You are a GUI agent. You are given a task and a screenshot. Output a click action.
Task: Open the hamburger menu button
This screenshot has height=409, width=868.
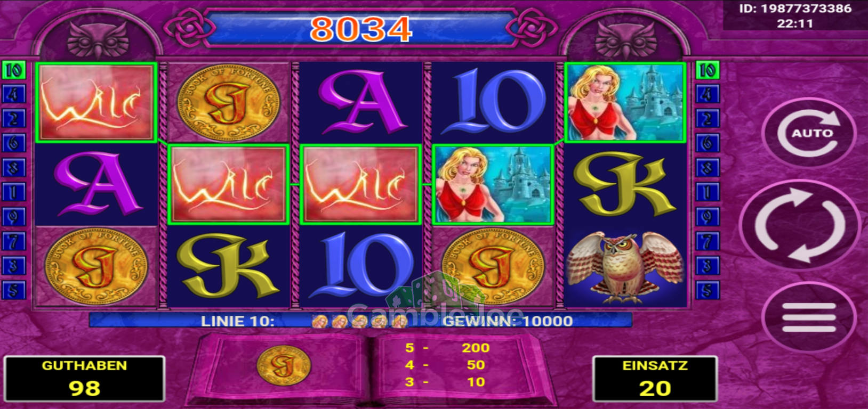(x=808, y=318)
